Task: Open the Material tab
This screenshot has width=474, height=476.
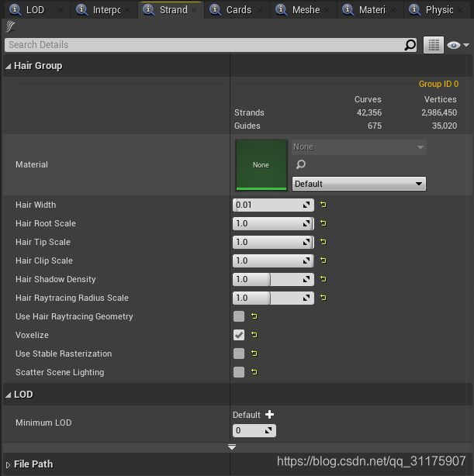Action: [370, 10]
